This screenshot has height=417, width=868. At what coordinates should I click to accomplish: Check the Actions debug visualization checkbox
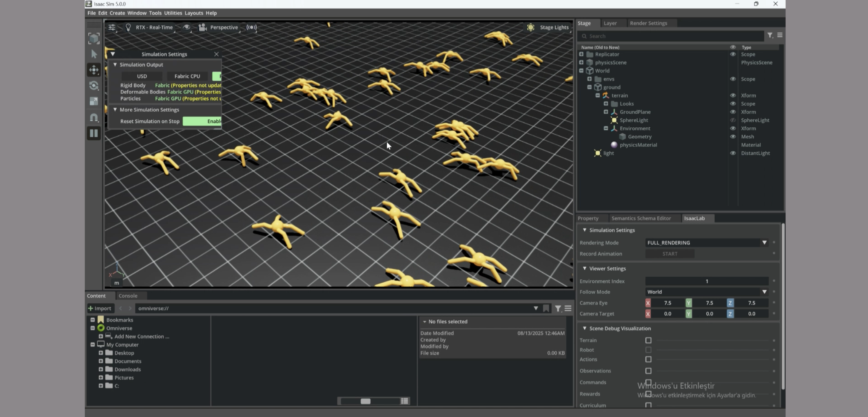click(648, 359)
